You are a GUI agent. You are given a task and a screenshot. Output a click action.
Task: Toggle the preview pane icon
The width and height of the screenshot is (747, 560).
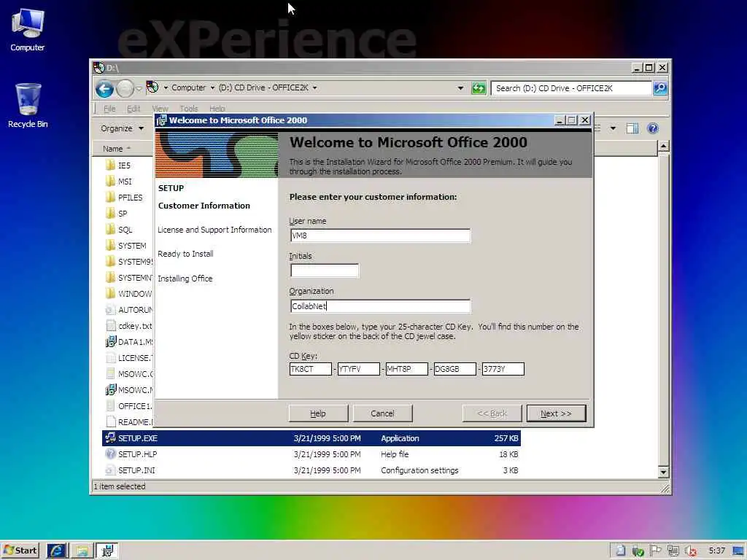pos(632,128)
